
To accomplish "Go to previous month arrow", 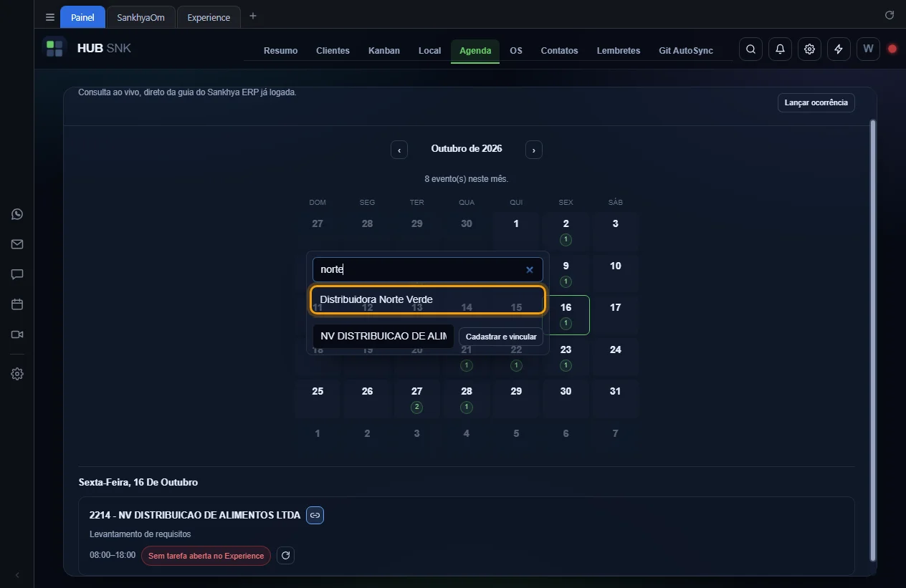I will point(399,150).
